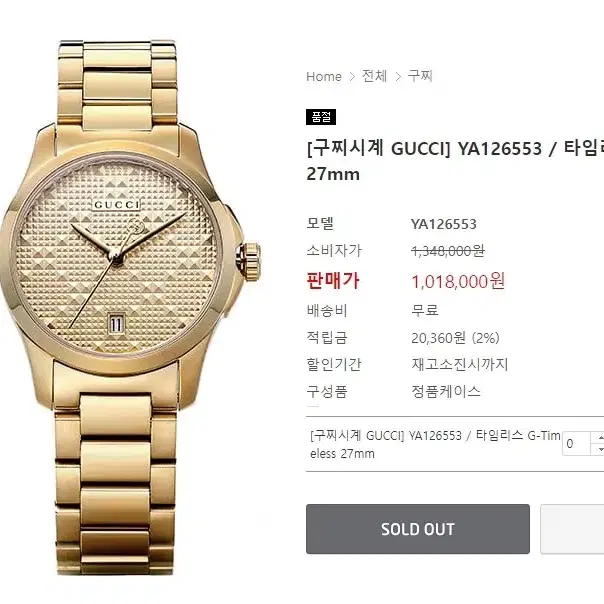Click the sale price 1,018,000원
This screenshot has width=604, height=604.
tap(458, 281)
